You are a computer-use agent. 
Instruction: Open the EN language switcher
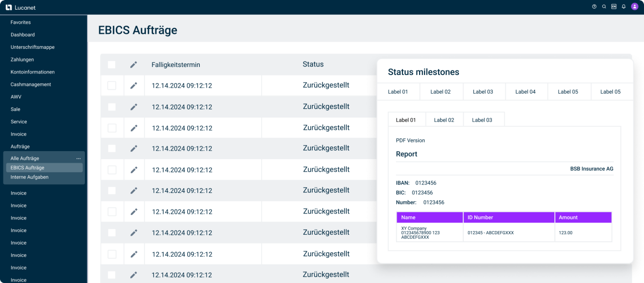614,7
